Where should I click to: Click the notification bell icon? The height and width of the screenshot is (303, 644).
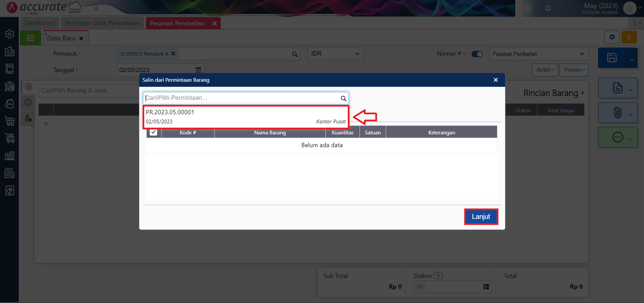(x=548, y=8)
